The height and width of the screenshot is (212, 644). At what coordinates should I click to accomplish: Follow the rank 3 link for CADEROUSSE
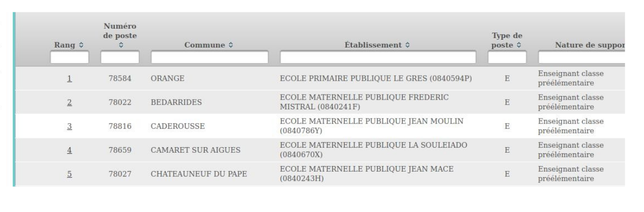(69, 127)
